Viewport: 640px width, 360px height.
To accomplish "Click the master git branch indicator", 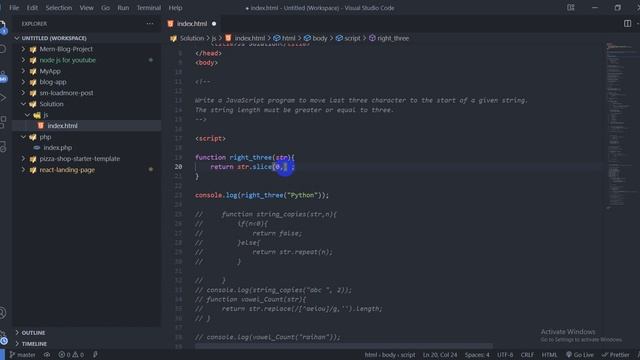I will tap(22, 355).
